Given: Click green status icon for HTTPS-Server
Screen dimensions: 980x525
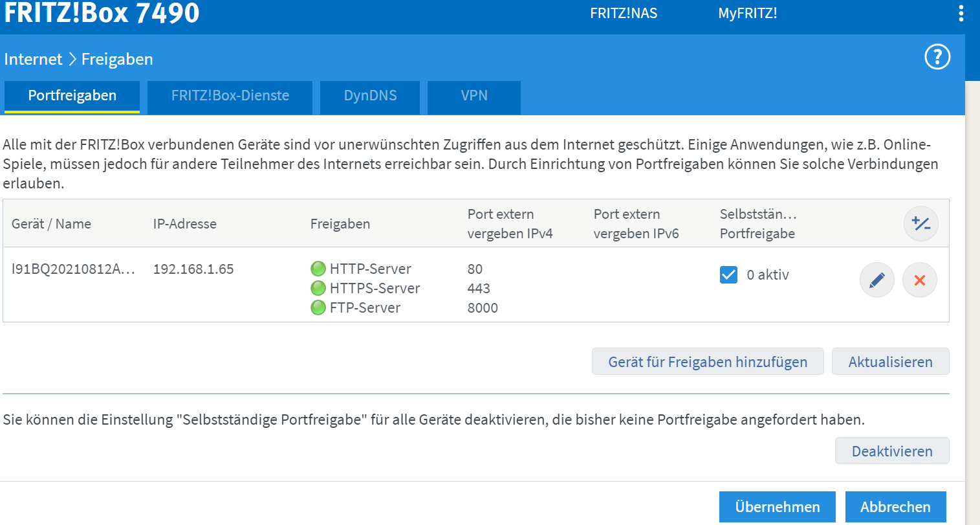Looking at the screenshot, I should [x=318, y=288].
